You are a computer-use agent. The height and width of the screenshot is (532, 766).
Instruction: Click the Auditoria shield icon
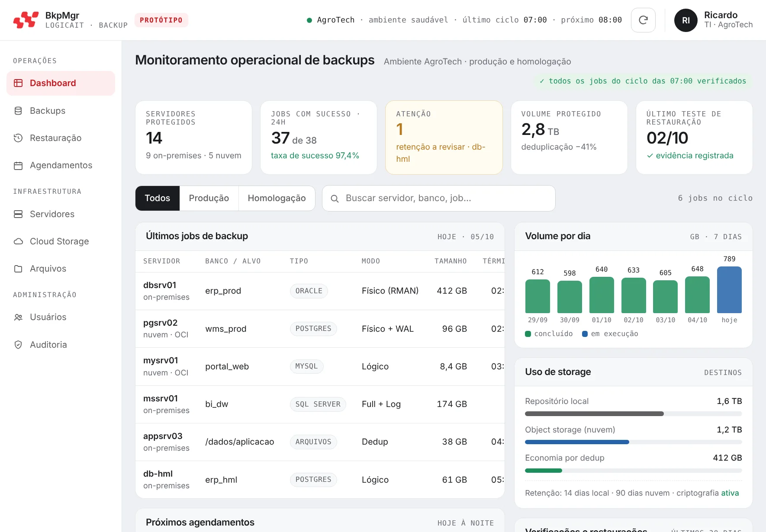(x=18, y=345)
